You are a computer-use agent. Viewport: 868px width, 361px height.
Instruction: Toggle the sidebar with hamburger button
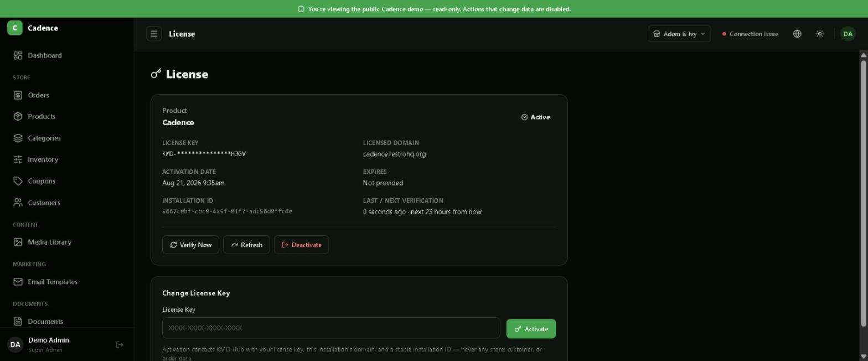point(154,34)
